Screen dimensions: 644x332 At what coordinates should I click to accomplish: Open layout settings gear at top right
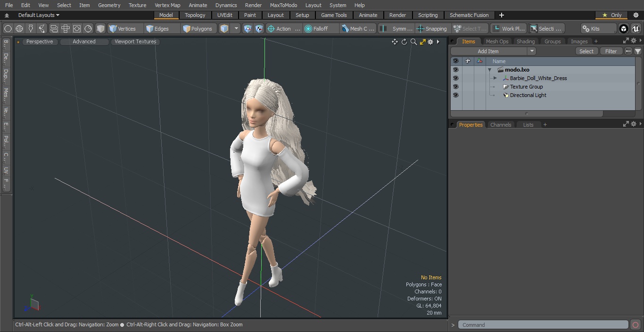tap(636, 15)
